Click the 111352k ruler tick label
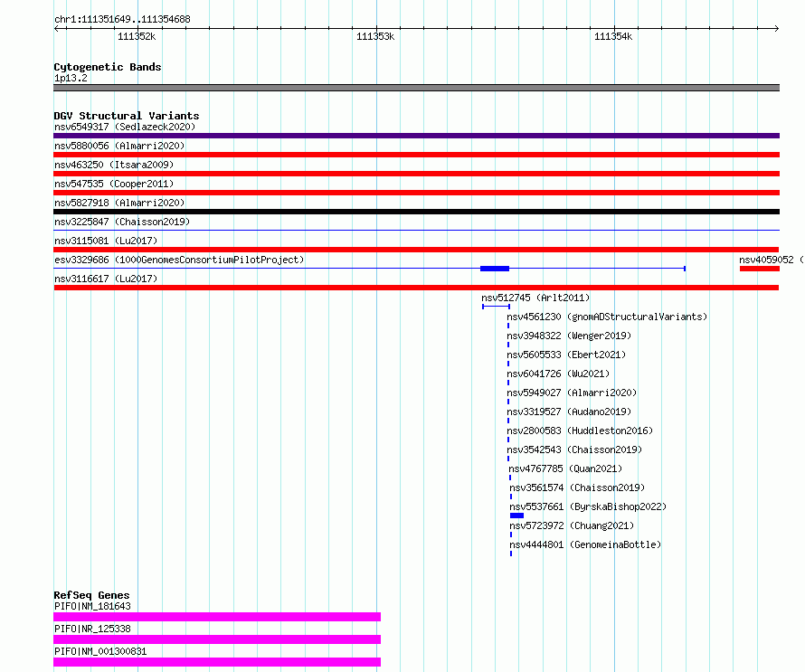The width and height of the screenshot is (805, 672). tap(137, 36)
